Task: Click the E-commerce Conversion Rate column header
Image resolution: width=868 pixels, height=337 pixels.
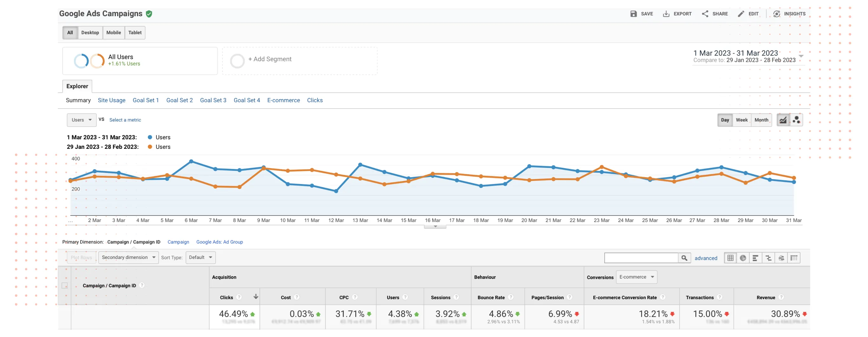Action: pos(625,297)
